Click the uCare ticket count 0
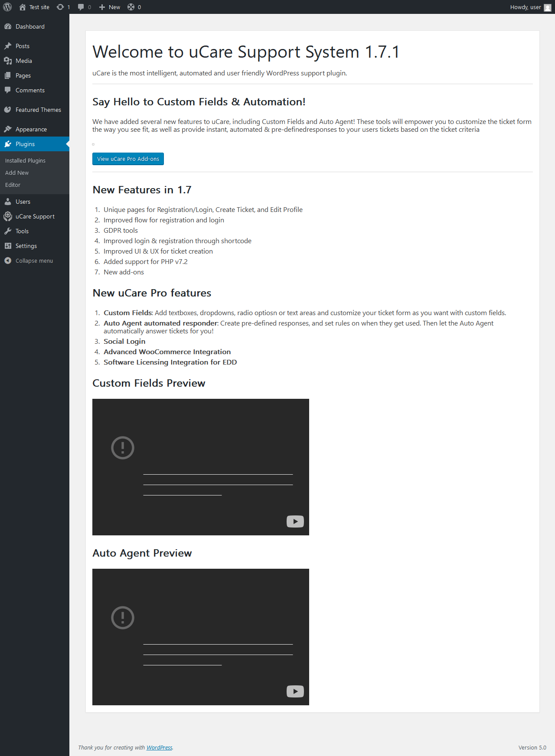 tap(139, 7)
